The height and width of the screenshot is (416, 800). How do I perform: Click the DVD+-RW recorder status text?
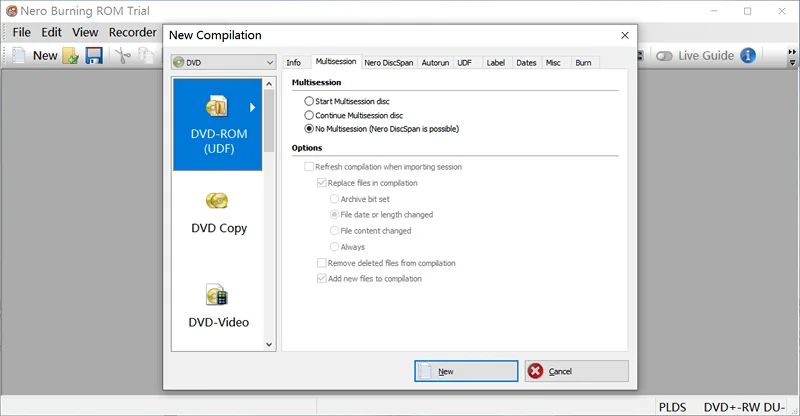point(744,407)
